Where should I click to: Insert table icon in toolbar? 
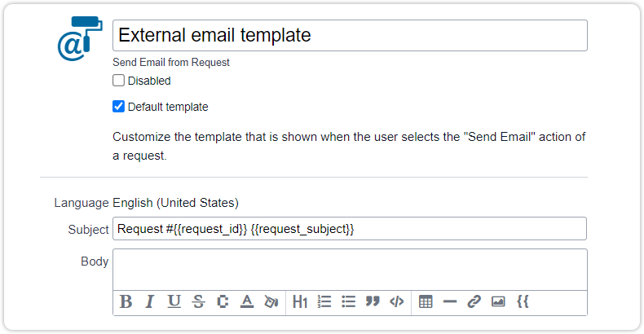426,301
